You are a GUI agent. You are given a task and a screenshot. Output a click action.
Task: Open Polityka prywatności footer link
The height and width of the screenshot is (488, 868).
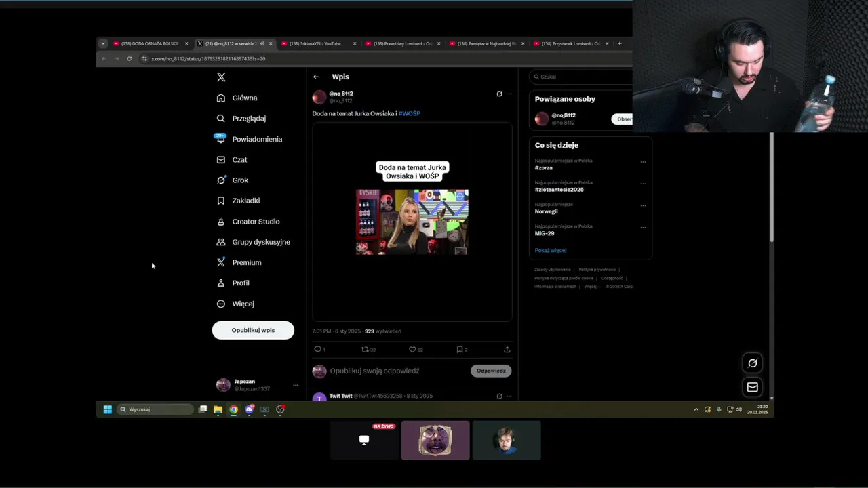click(597, 270)
